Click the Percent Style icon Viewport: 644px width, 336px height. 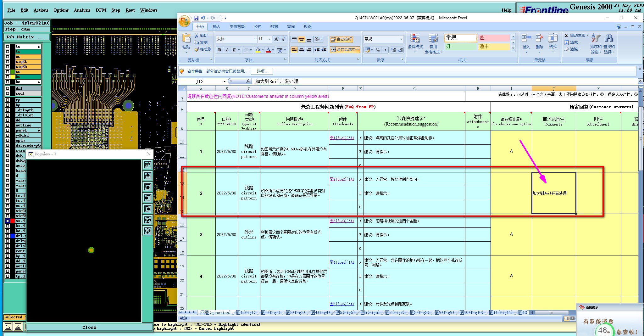coord(378,50)
